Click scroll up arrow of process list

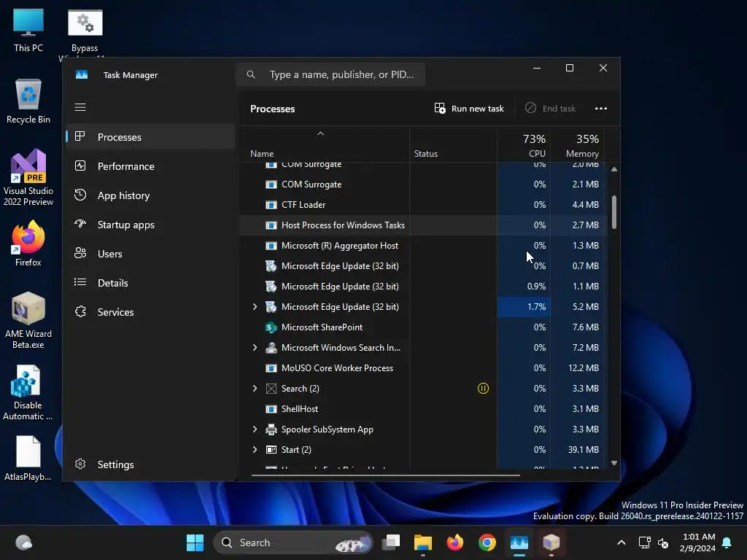(x=614, y=169)
